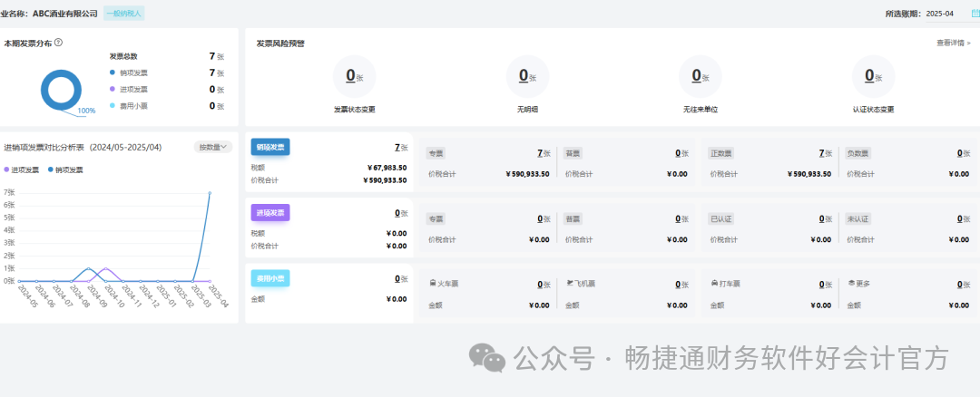Click the light-blue 费用小票 legend dot

click(113, 106)
